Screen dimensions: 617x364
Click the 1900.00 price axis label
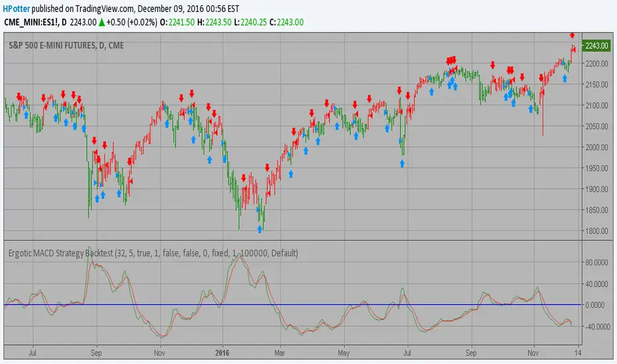(596, 189)
